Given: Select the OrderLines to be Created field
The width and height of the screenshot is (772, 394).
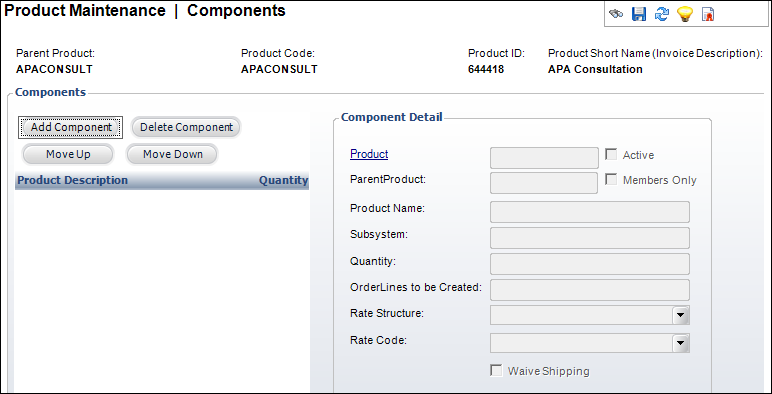Looking at the screenshot, I should (590, 290).
